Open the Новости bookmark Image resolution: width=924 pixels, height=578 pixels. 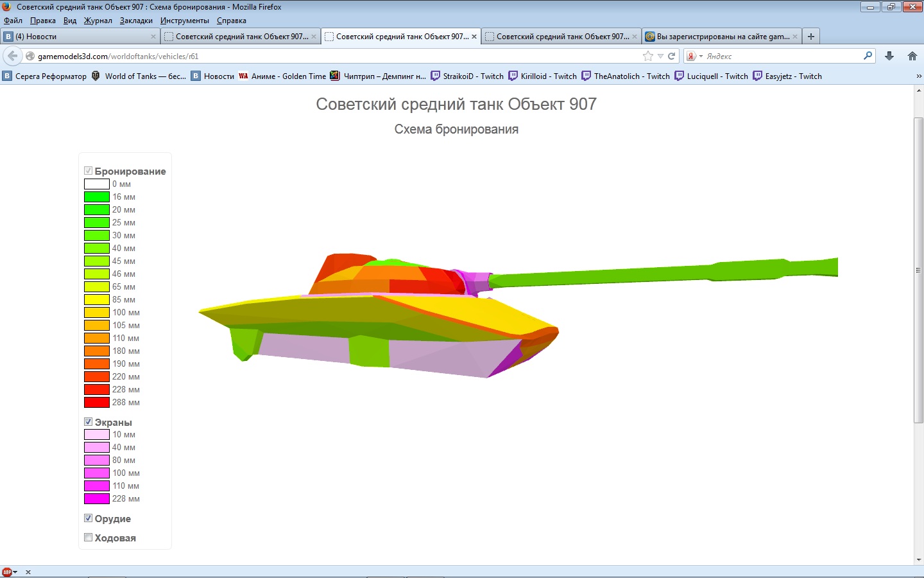(x=212, y=76)
